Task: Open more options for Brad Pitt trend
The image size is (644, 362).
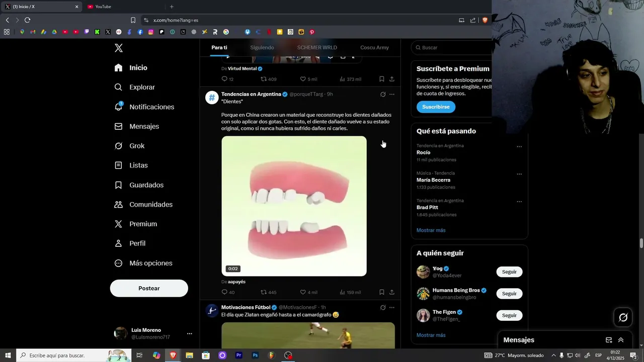Action: pyautogui.click(x=519, y=202)
